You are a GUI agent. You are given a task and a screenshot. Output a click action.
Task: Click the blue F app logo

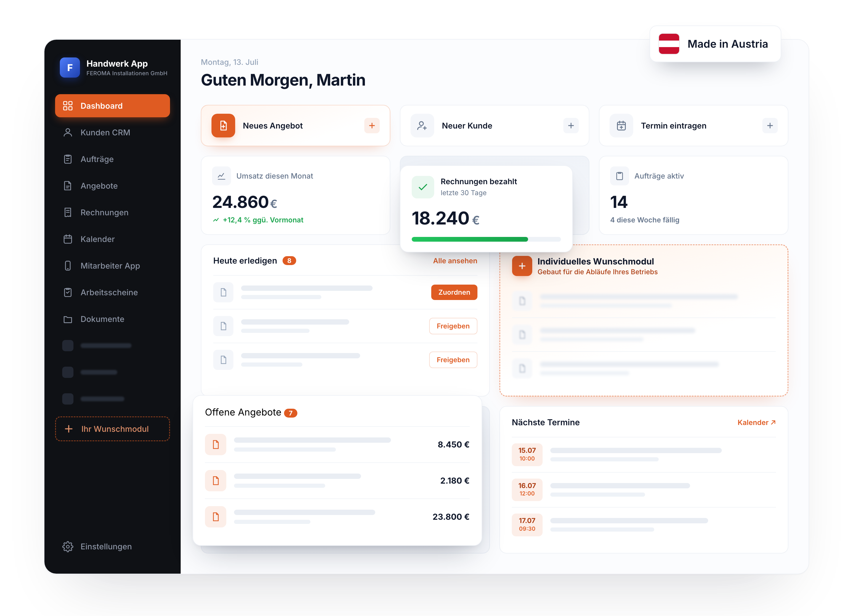pyautogui.click(x=70, y=68)
